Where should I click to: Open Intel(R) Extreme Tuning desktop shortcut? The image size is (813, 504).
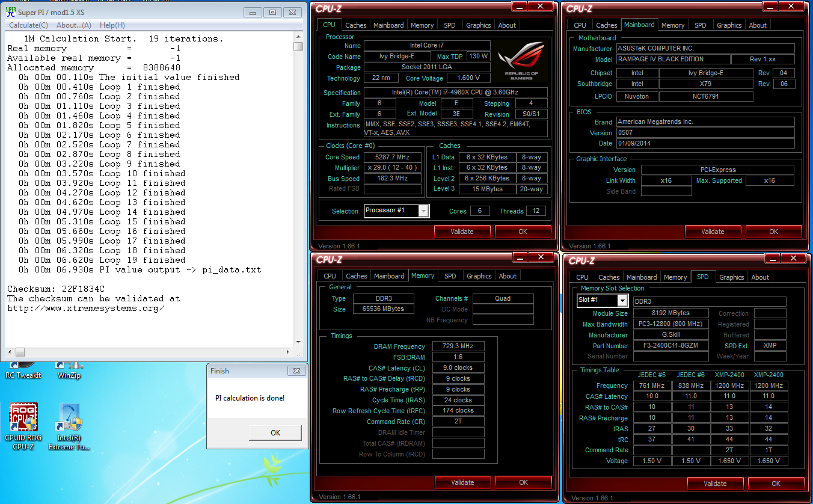69,426
